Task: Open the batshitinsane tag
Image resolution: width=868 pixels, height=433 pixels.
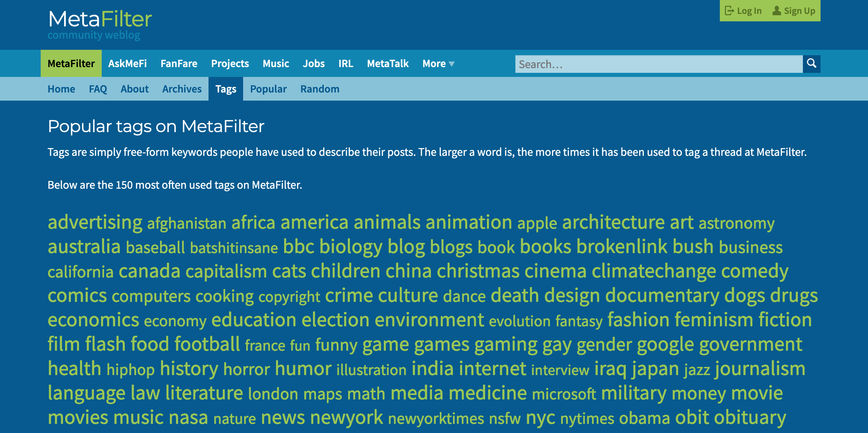Action: [234, 248]
